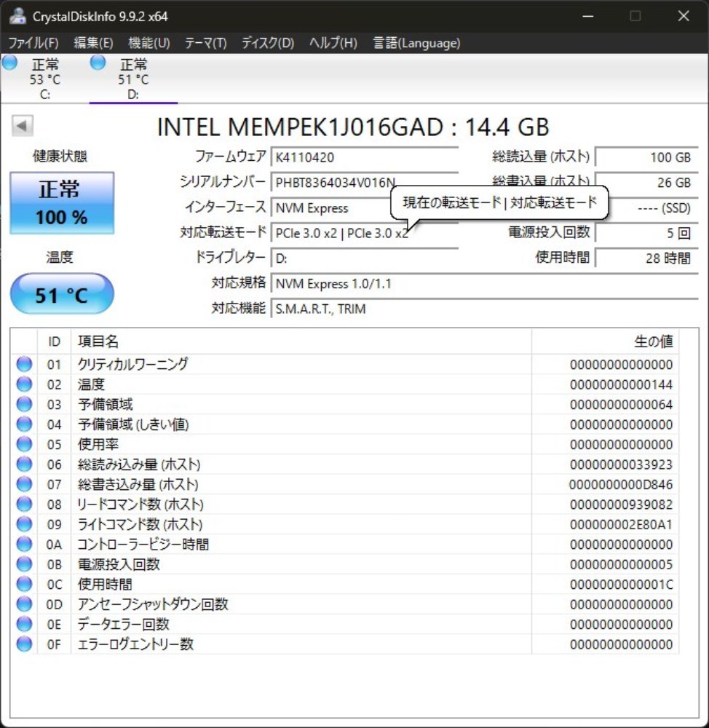709x728 pixels.
Task: Click status orb for ID 01 クリティカルワーニング
Action: (24, 364)
